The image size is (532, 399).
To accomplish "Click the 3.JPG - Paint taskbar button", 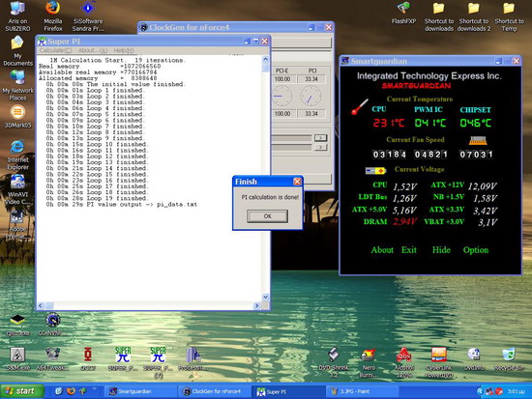I will pyautogui.click(x=362, y=391).
